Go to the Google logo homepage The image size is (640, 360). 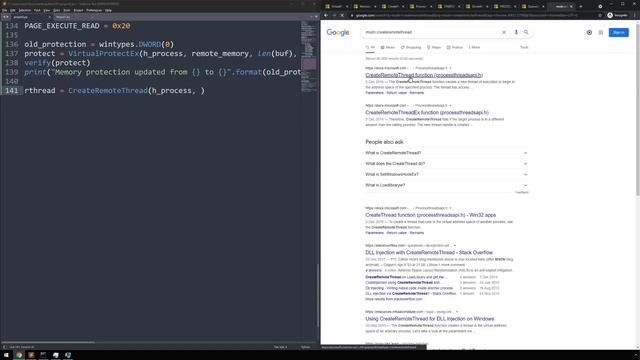click(338, 33)
